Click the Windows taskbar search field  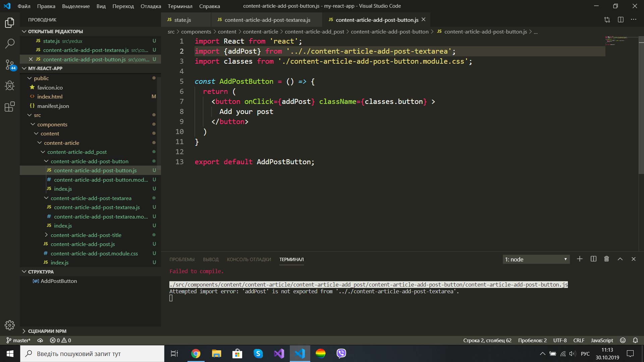pyautogui.click(x=92, y=354)
